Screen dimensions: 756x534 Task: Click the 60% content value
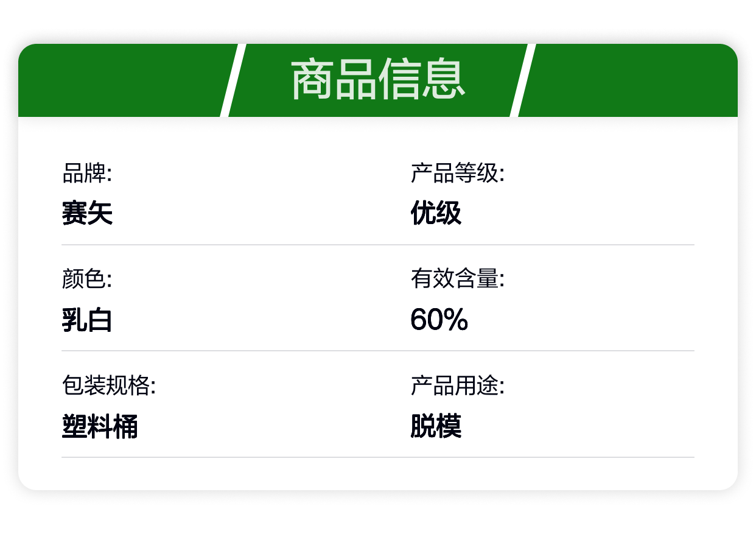tap(439, 320)
